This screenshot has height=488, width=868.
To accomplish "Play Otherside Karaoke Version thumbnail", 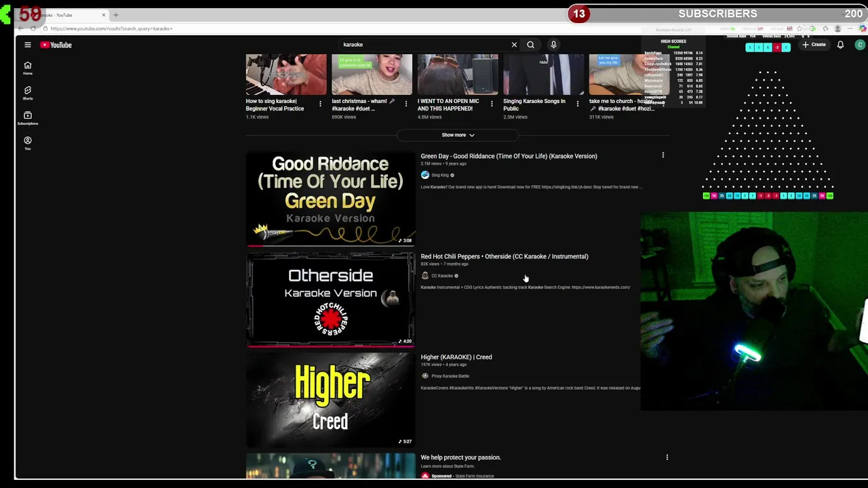I will (x=331, y=300).
